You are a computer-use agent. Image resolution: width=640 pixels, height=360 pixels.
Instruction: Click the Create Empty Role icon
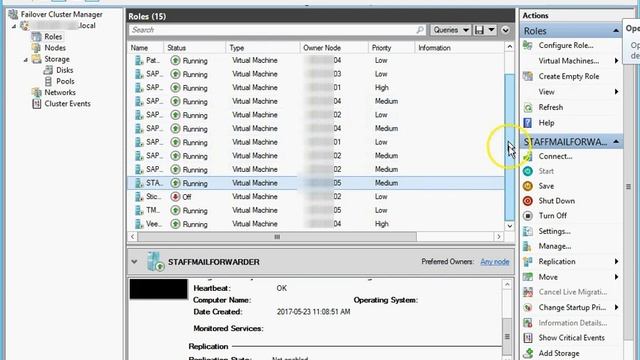point(528,76)
